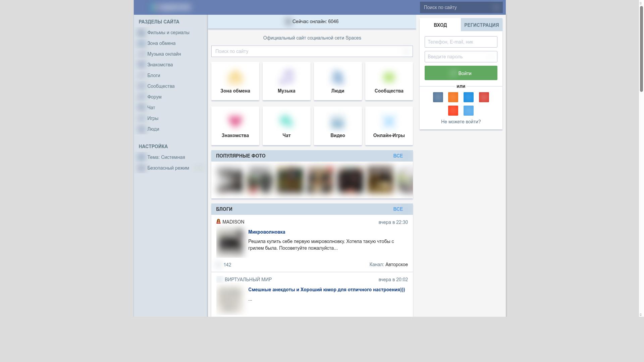The width and height of the screenshot is (644, 362).
Task: Open the pink Знакомства heart tile
Action: tap(235, 121)
